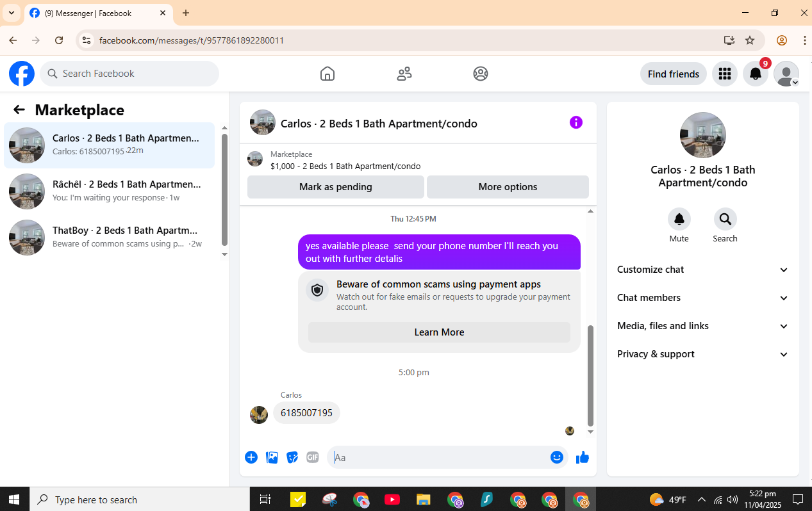Click the phone number message 6185007195

coord(306,413)
